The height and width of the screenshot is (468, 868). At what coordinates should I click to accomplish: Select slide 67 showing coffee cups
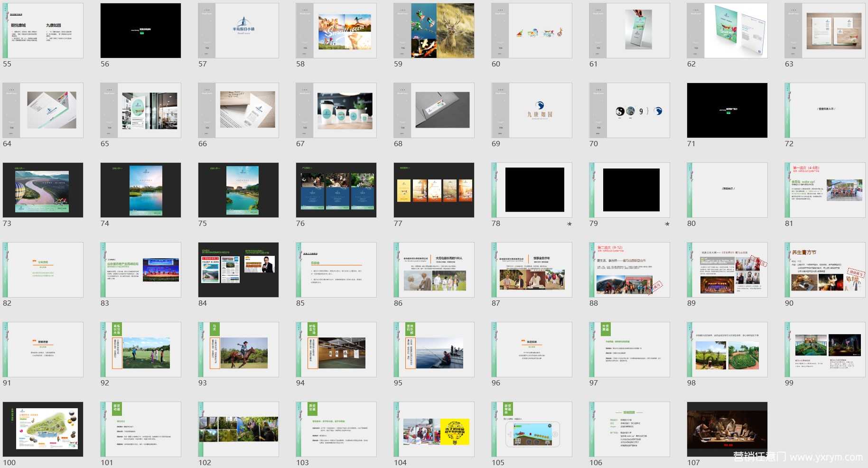[336, 111]
